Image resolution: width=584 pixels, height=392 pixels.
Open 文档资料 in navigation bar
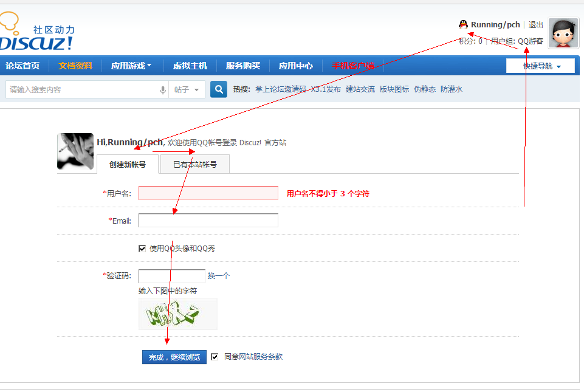(75, 66)
